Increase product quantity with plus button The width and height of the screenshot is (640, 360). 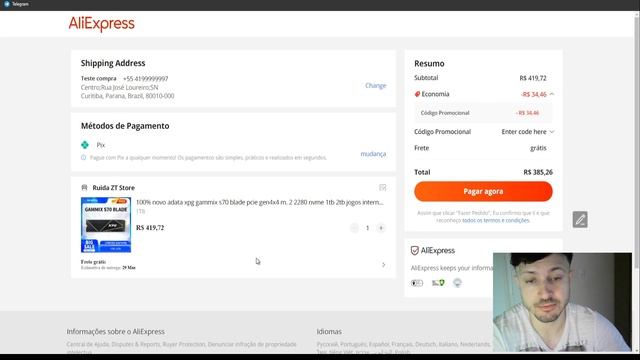(381, 228)
